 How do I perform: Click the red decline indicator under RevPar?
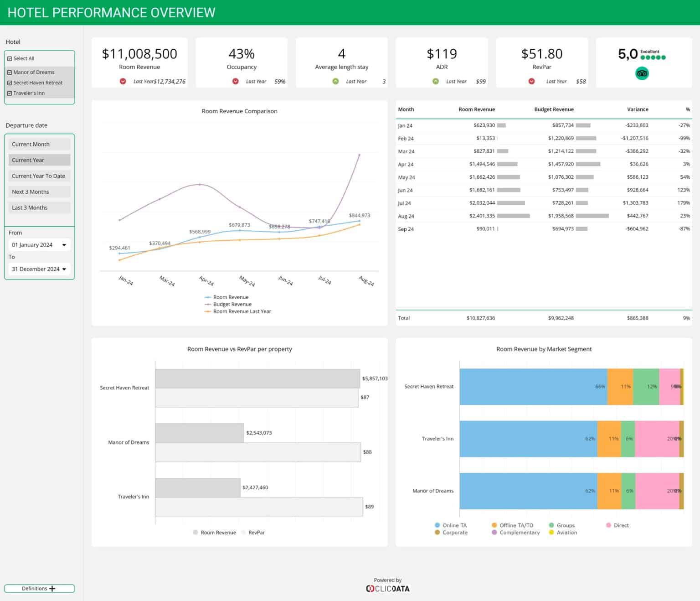point(531,81)
